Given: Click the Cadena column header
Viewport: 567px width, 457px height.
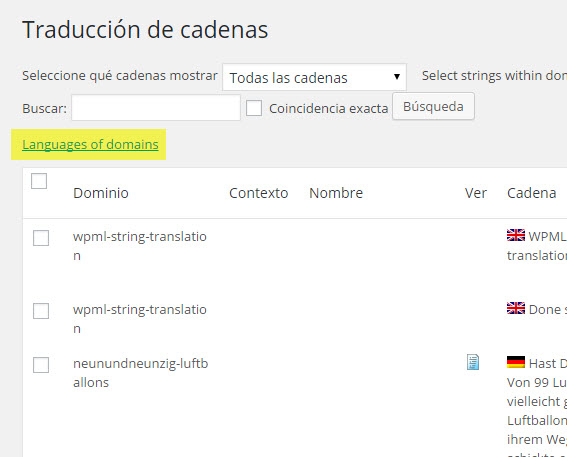Looking at the screenshot, I should tap(532, 193).
